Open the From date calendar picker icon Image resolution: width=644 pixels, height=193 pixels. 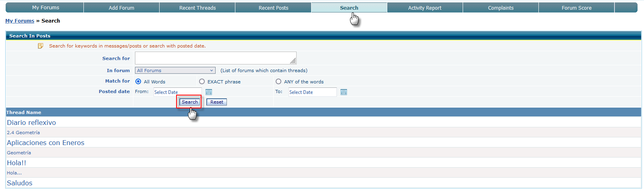pos(209,92)
